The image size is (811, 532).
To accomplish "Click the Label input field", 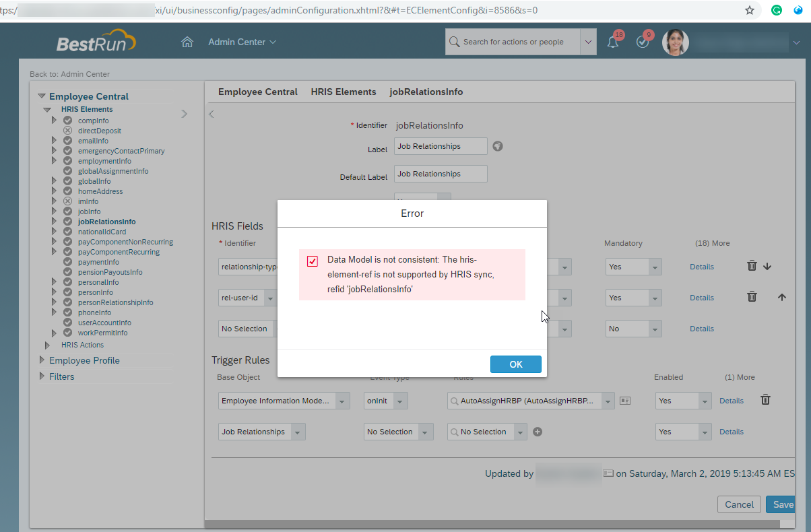I will tap(441, 146).
